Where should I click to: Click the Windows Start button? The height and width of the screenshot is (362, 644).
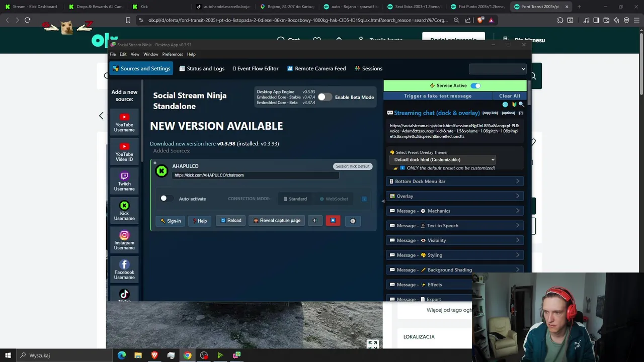click(x=8, y=355)
